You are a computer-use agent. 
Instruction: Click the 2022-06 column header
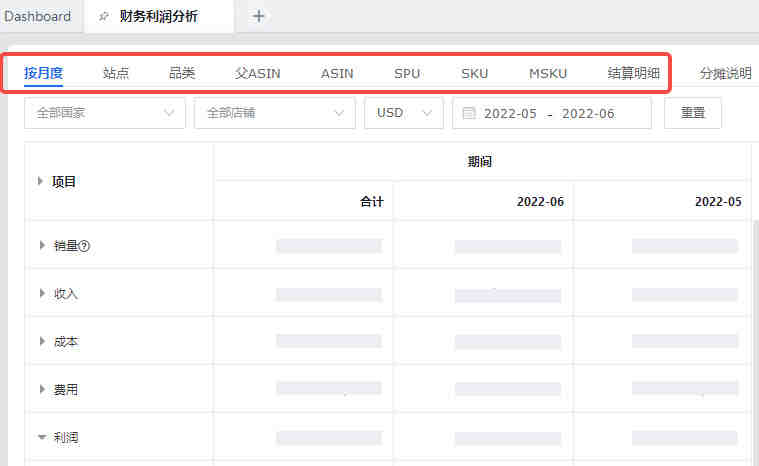[x=540, y=202]
